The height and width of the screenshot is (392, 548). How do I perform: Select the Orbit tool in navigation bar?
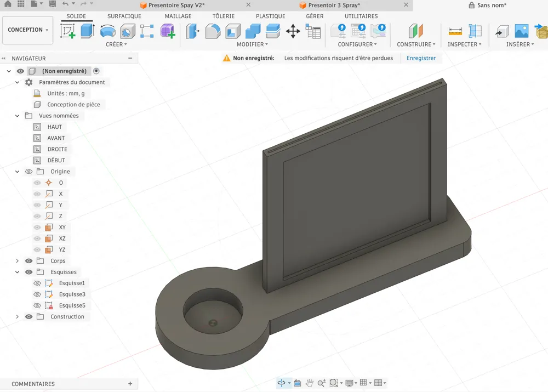click(281, 383)
